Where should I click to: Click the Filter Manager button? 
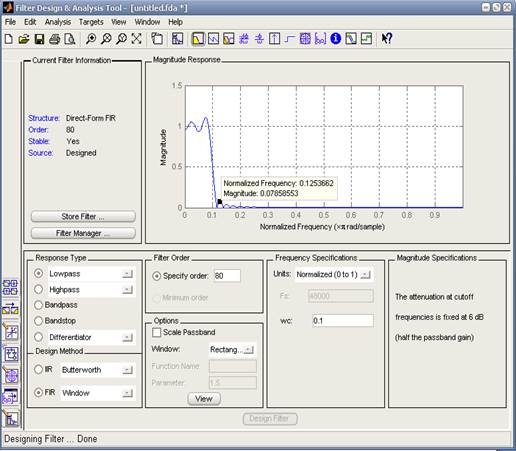coord(83,233)
